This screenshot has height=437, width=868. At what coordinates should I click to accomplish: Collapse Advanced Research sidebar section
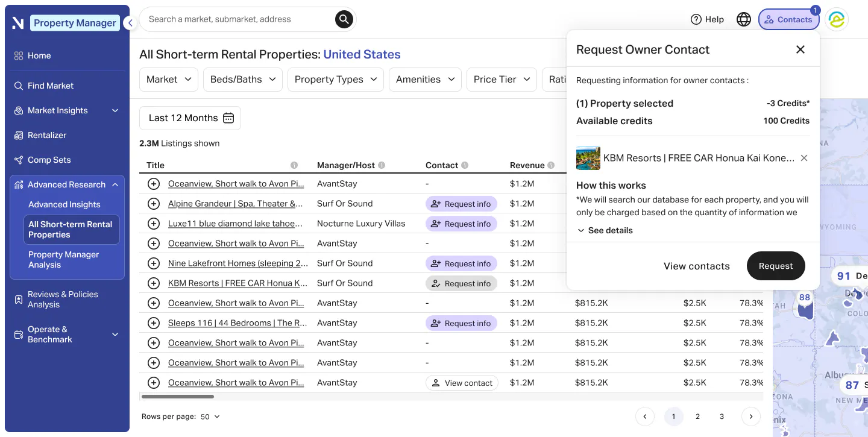67,184
